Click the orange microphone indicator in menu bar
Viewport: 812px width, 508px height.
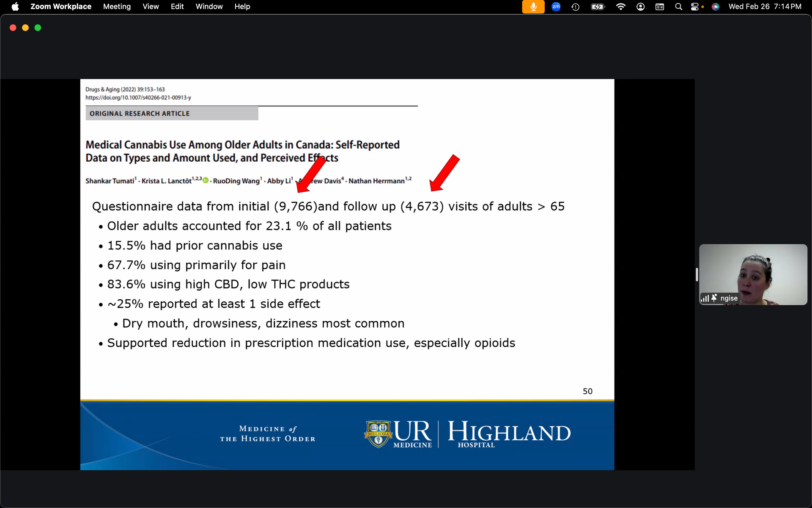pyautogui.click(x=533, y=7)
